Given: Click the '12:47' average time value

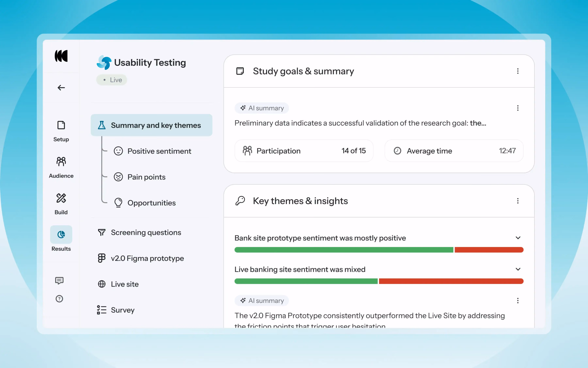Looking at the screenshot, I should pos(507,151).
